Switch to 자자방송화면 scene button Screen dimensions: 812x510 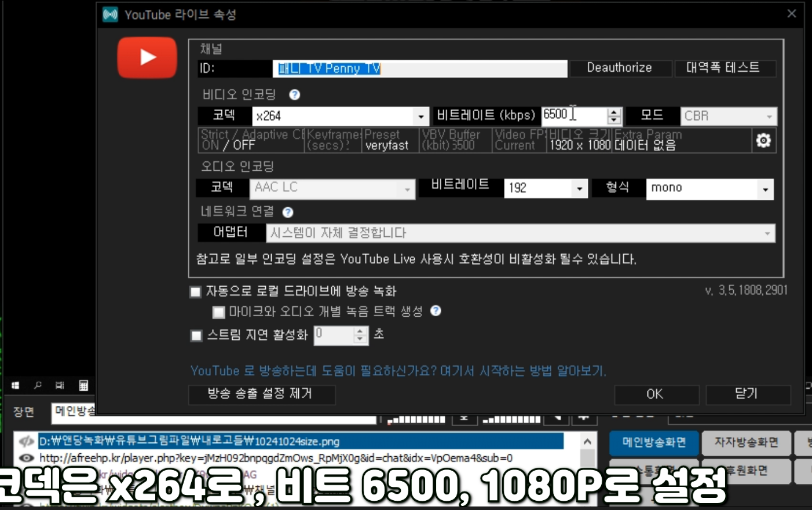(x=746, y=443)
